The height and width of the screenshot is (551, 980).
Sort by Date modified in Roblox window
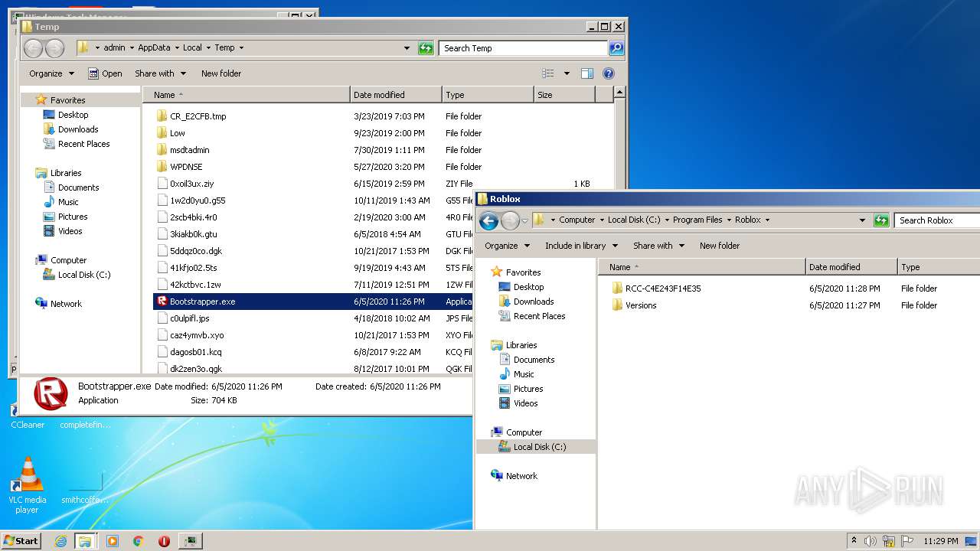(851, 267)
